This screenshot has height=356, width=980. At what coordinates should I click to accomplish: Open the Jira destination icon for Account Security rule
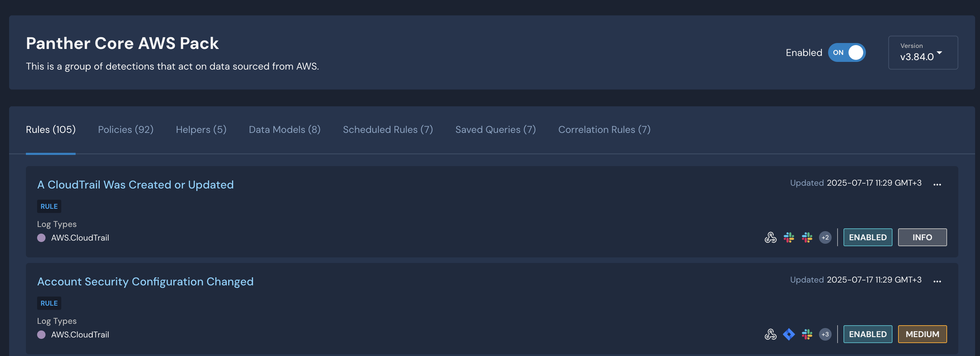pos(789,334)
